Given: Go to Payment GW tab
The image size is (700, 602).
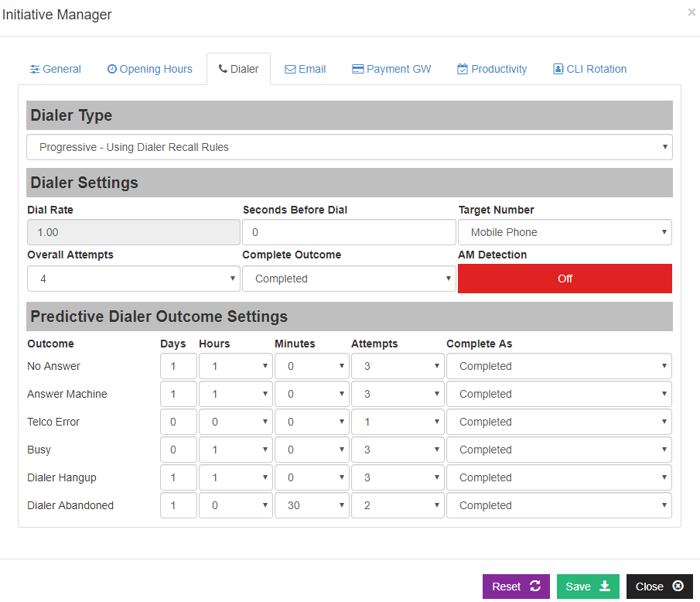Looking at the screenshot, I should tap(391, 69).
